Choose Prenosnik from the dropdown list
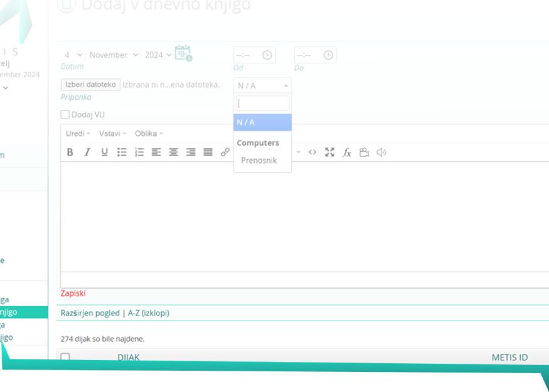This screenshot has height=392, width=549. [x=259, y=161]
